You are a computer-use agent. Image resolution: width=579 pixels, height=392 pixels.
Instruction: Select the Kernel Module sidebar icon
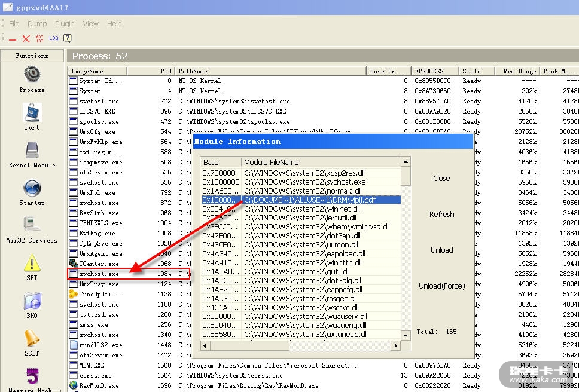pyautogui.click(x=32, y=151)
